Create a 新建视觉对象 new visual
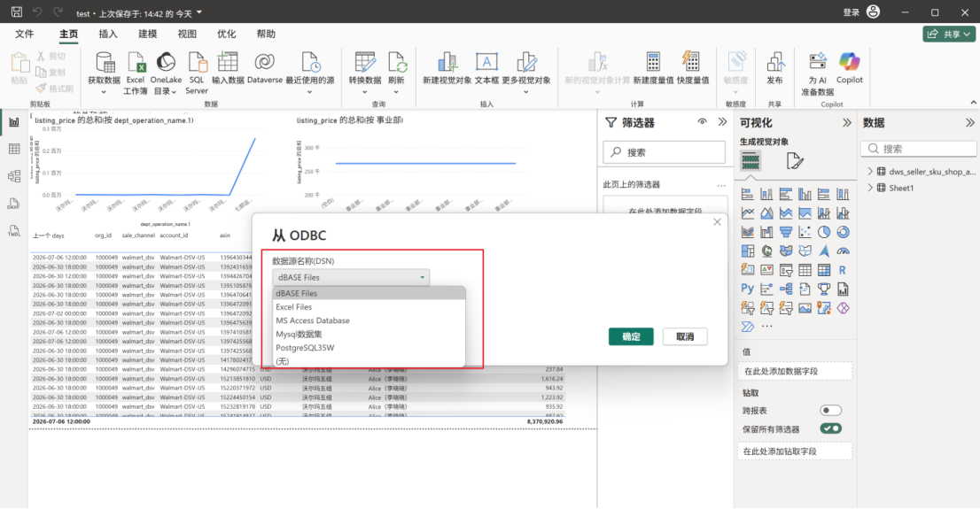Screen dimensions: 980x509 (447, 68)
